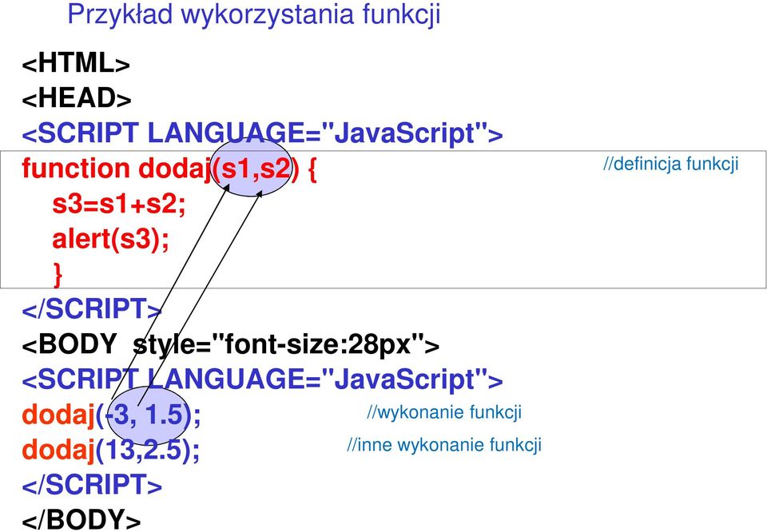Click the "function dodaj(s1,s2) {" line
Screen dimensions: 767x532
[169, 169]
